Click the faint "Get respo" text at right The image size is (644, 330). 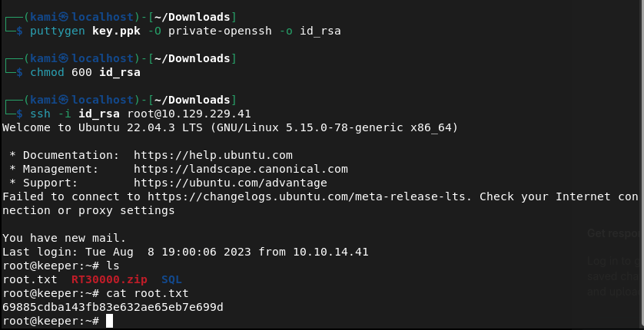click(613, 233)
